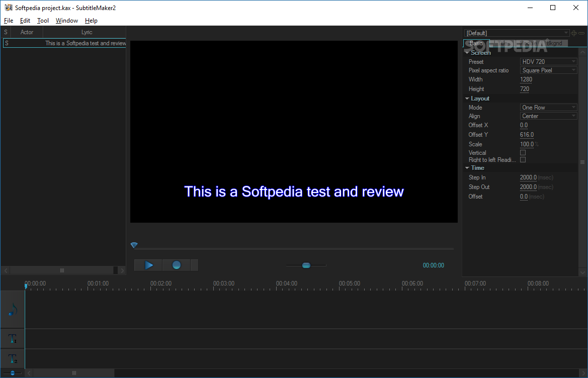Click the round record button
The height and width of the screenshot is (378, 588).
point(176,265)
